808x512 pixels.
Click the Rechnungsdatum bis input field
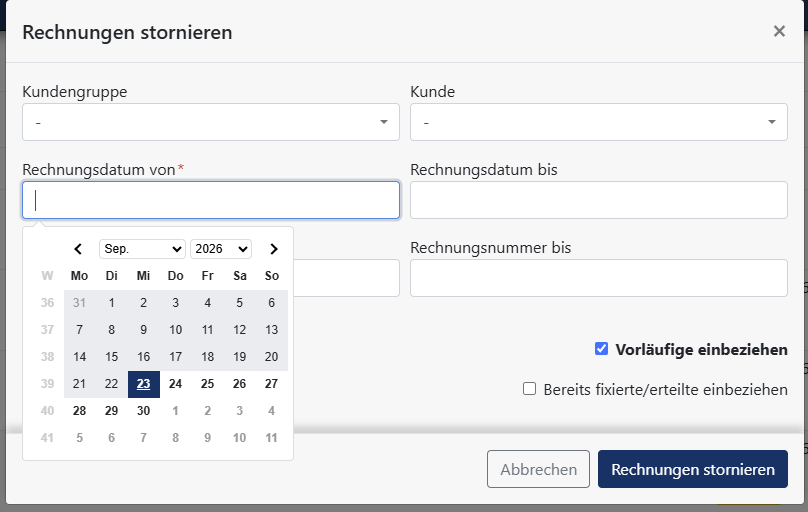tap(599, 200)
